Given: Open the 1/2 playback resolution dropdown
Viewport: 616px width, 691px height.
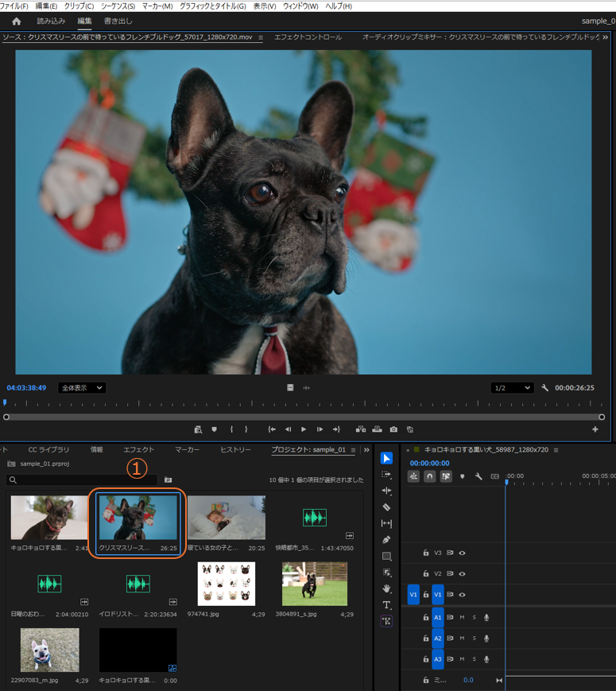Looking at the screenshot, I should click(x=512, y=388).
